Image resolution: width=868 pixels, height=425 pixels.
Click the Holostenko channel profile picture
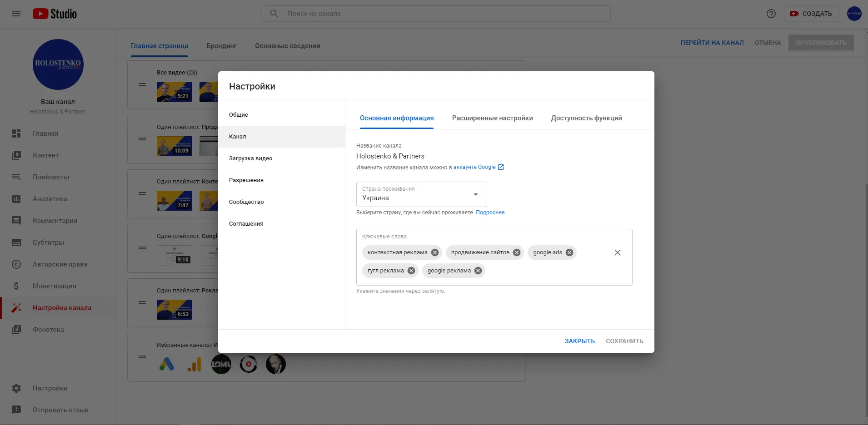tap(58, 64)
